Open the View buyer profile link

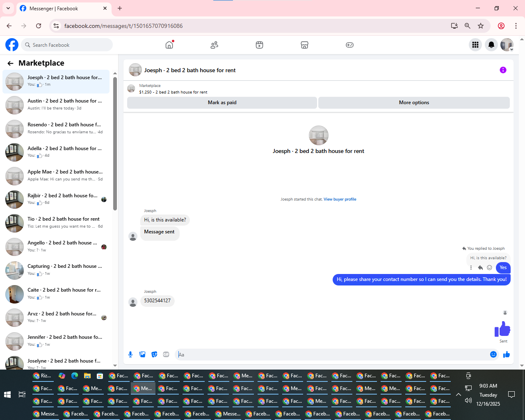coord(340,199)
